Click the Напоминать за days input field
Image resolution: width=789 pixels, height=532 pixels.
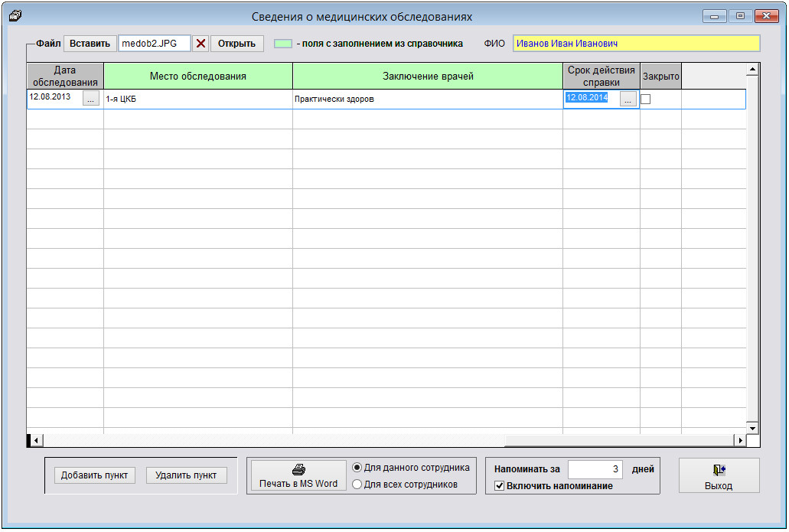[x=595, y=469]
